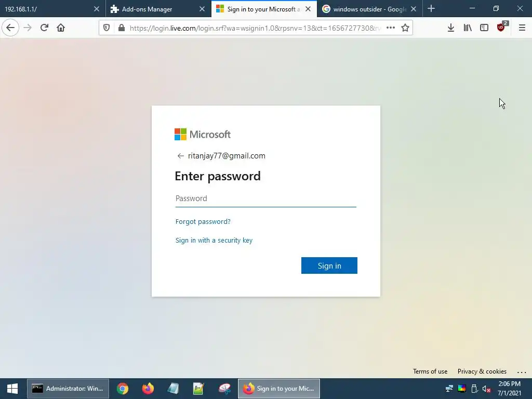Show site security padlock info

(121, 28)
